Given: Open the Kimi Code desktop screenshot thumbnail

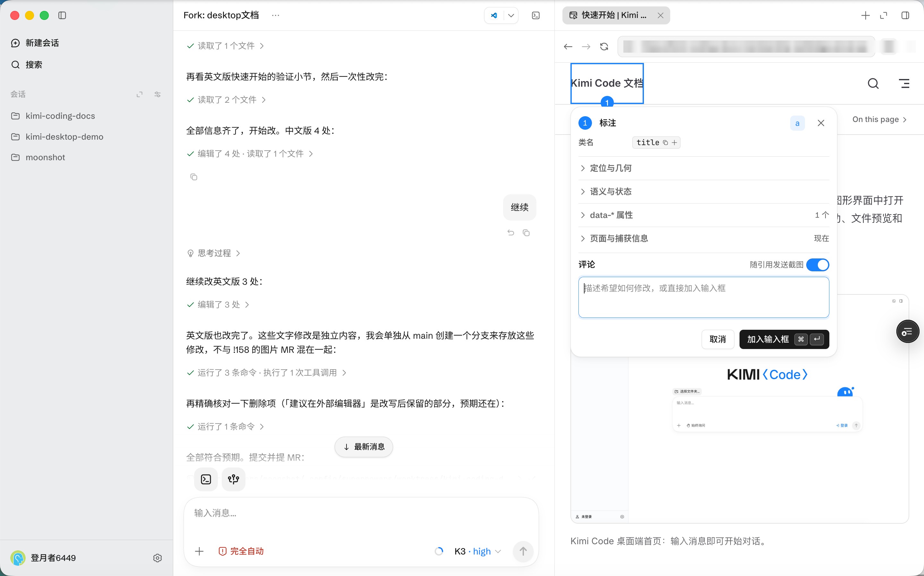Looking at the screenshot, I should tap(740, 409).
